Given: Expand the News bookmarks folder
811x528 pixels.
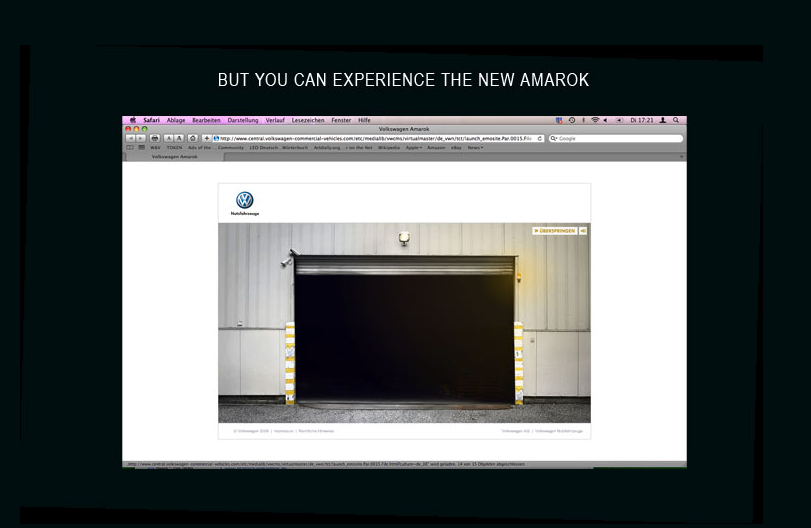Looking at the screenshot, I should (x=475, y=148).
